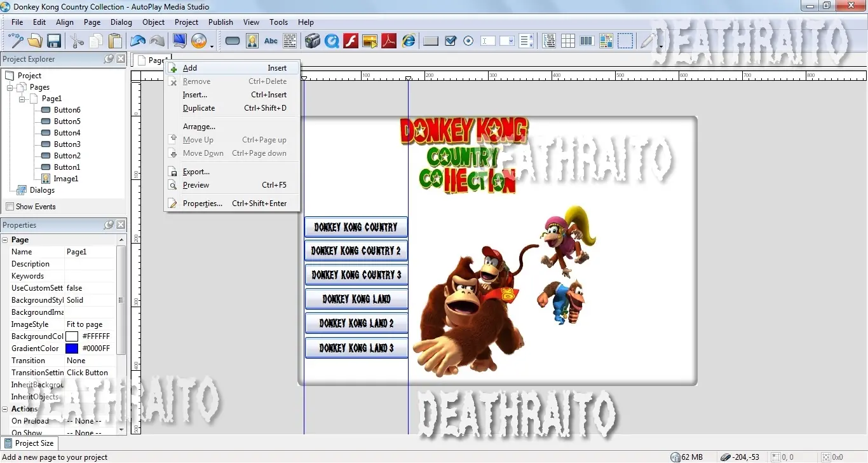Screen dimensions: 868x463
Task: Save the project using the floppy disk icon
Action: pyautogui.click(x=53, y=41)
